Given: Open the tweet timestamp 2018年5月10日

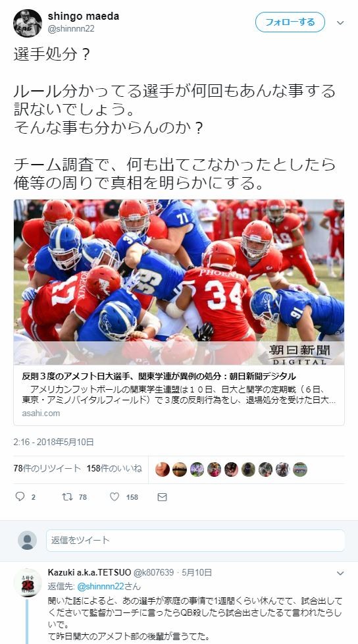Looking at the screenshot, I should pos(53,442).
